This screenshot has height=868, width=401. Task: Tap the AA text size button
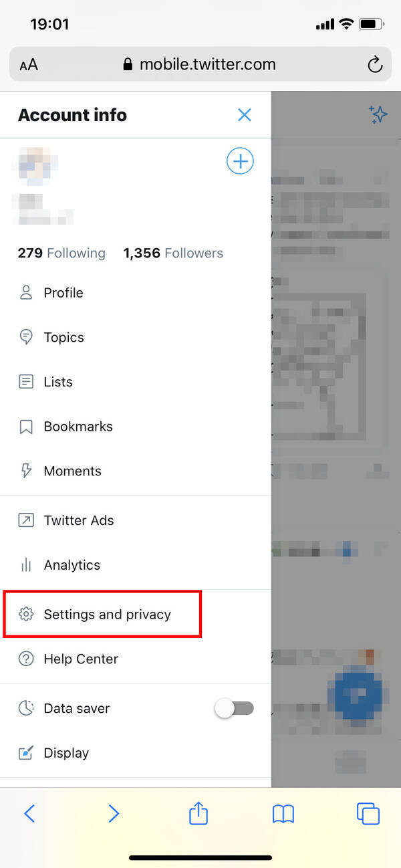tap(29, 65)
